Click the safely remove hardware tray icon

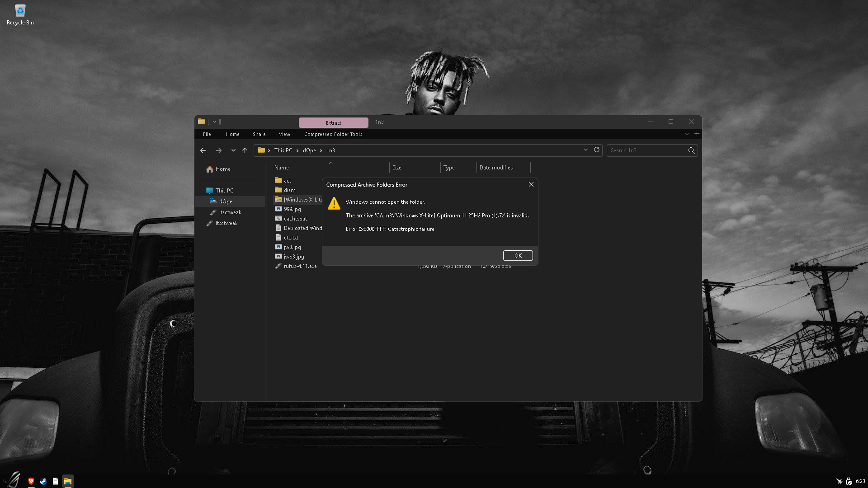[x=849, y=481]
